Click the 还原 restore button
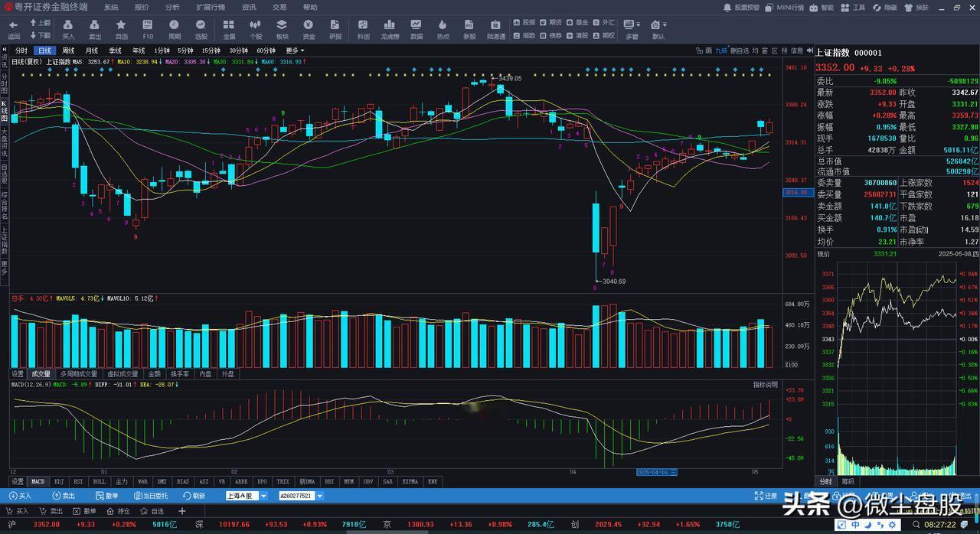The height and width of the screenshot is (534, 980). click(766, 496)
